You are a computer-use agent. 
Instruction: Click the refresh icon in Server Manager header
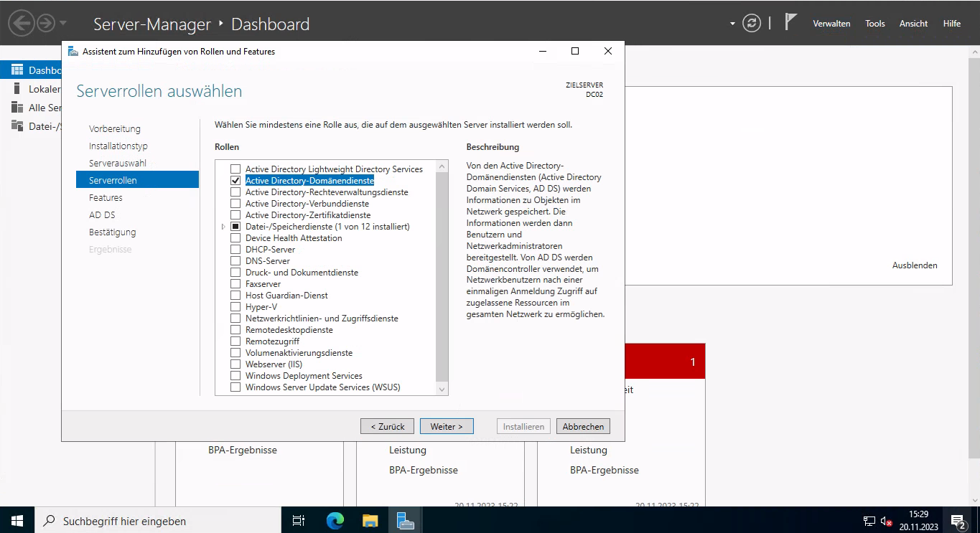click(x=752, y=23)
